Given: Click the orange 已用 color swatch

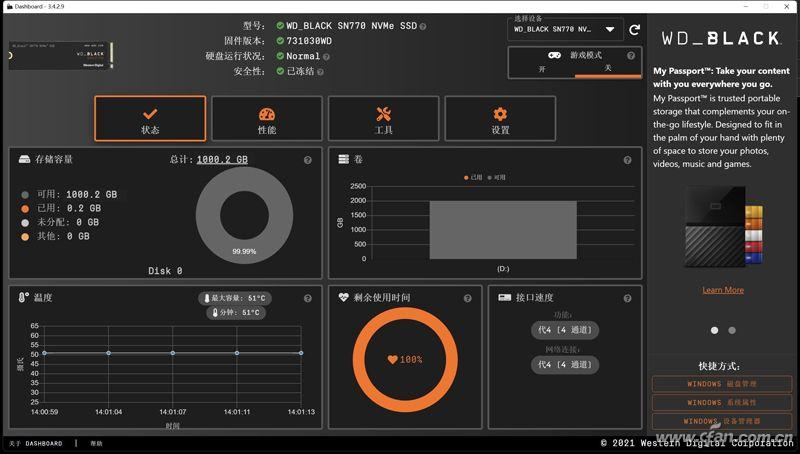Looking at the screenshot, I should [25, 209].
